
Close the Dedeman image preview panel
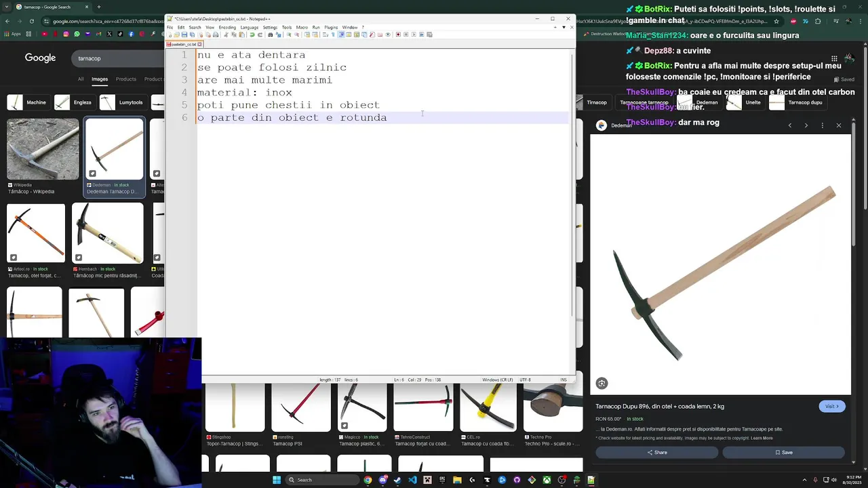pyautogui.click(x=838, y=125)
